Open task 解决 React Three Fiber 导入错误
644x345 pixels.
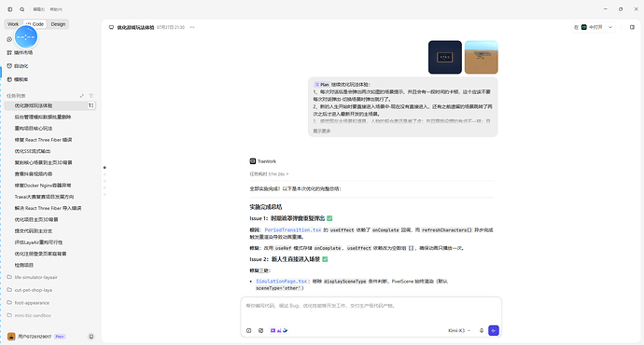click(48, 208)
